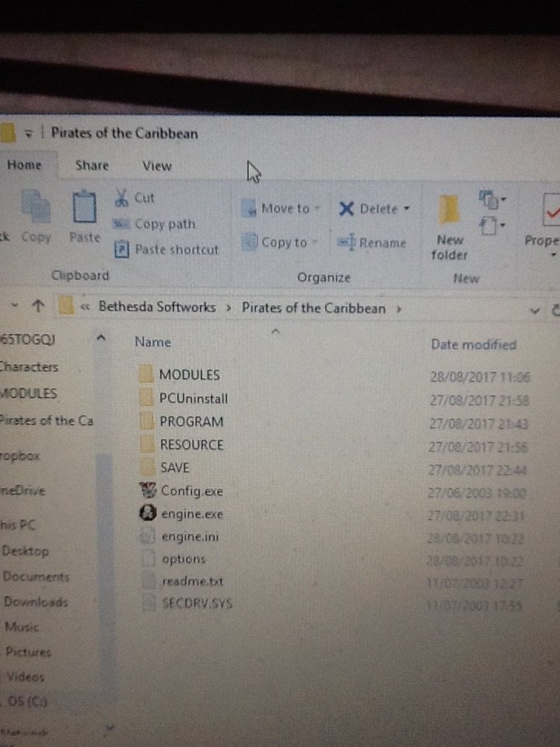Sort by the Date modified column header
The height and width of the screenshot is (747, 560).
474,345
